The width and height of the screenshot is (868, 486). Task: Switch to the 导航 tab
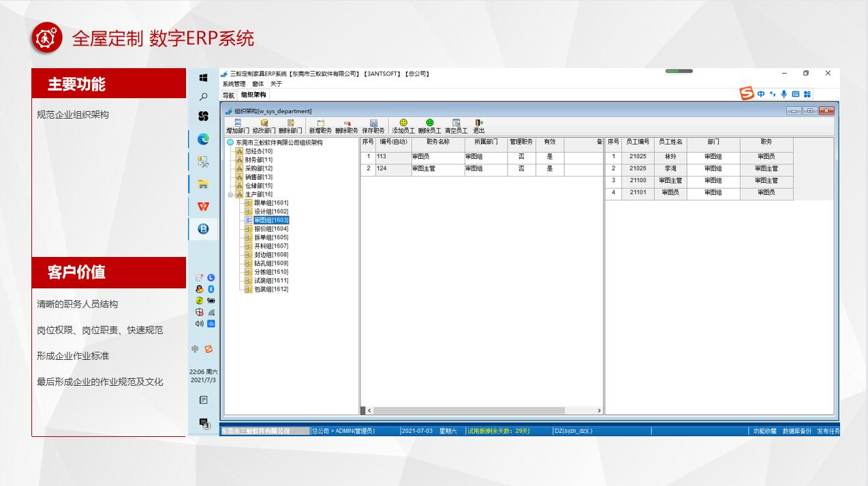click(x=228, y=95)
